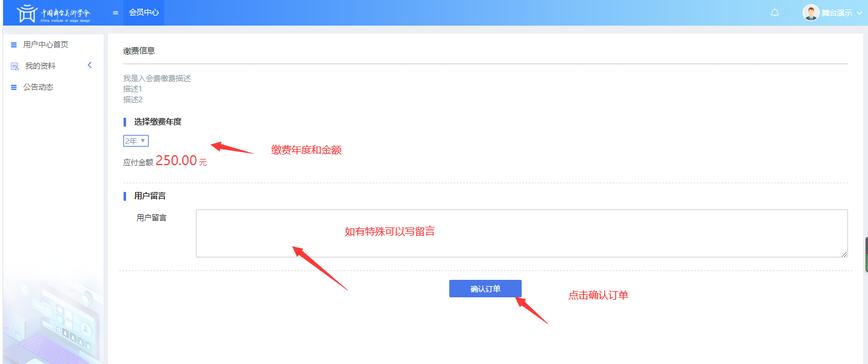Viewport: 868px width, 364px height.
Task: Switch to the 会员中心 tab
Action: [144, 12]
